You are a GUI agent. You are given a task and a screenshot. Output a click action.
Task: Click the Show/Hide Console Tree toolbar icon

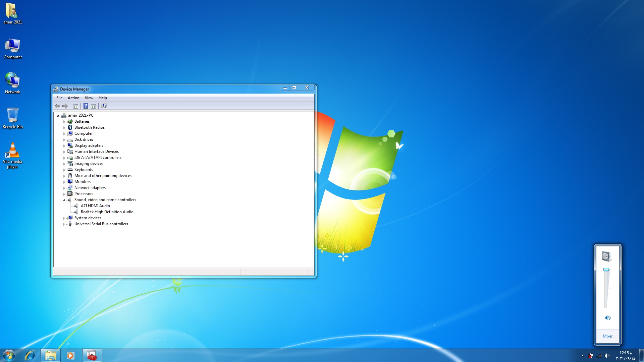point(75,106)
